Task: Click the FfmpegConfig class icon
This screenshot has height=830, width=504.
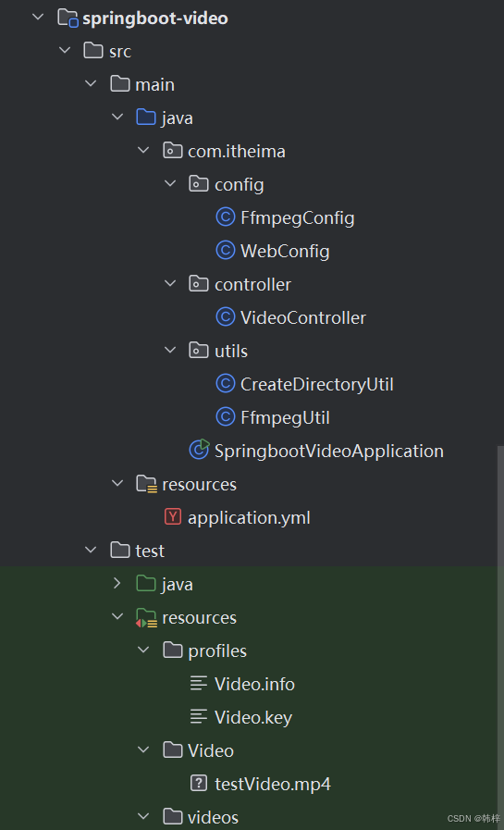Action: point(226,217)
